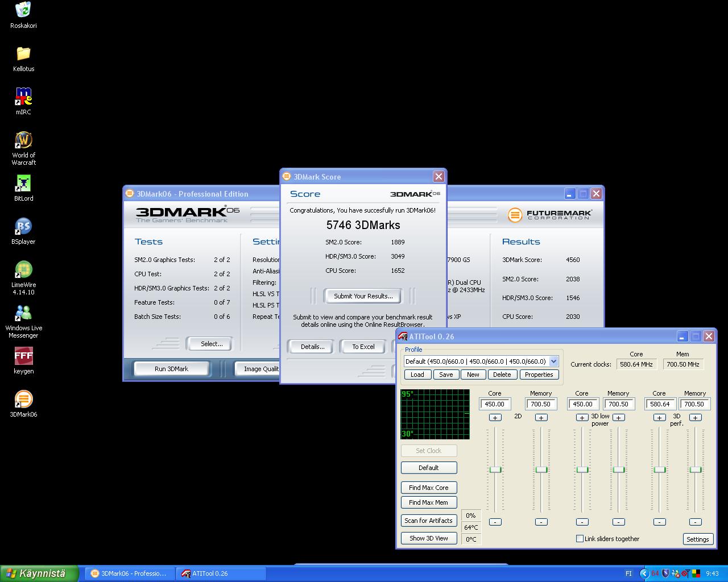Screen dimensions: 728x582
Task: Click the 3DMark Score window title icon
Action: [x=287, y=177]
